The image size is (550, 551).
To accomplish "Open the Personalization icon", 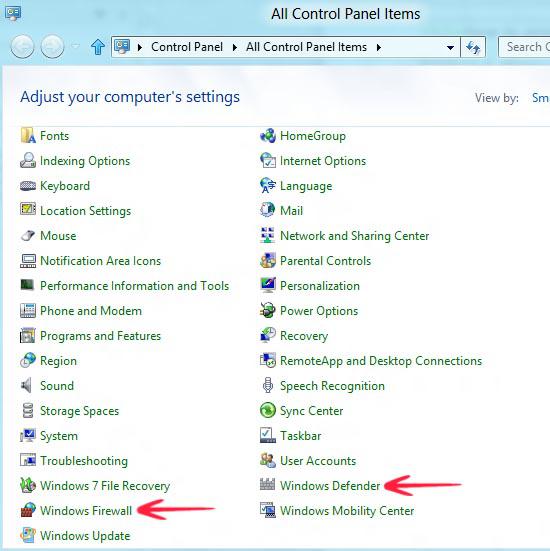I will tap(268, 286).
